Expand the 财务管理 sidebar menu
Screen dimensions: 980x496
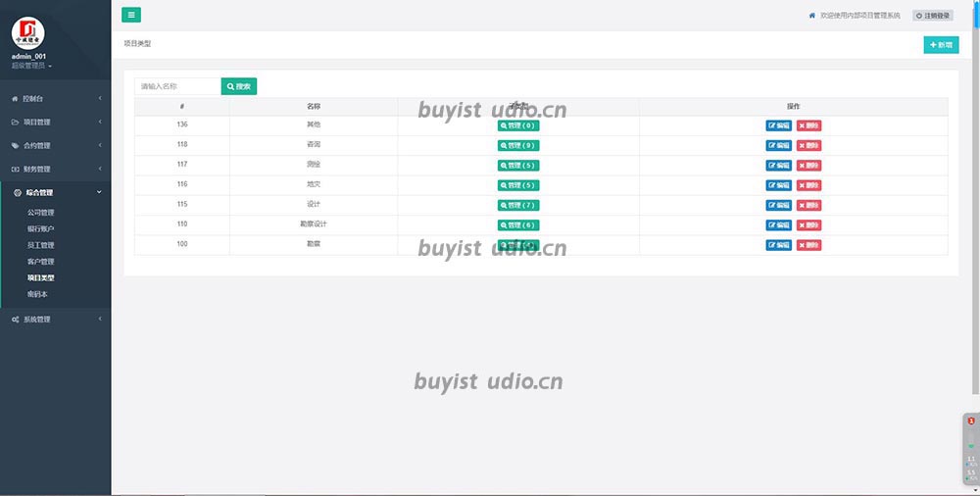[x=55, y=170]
